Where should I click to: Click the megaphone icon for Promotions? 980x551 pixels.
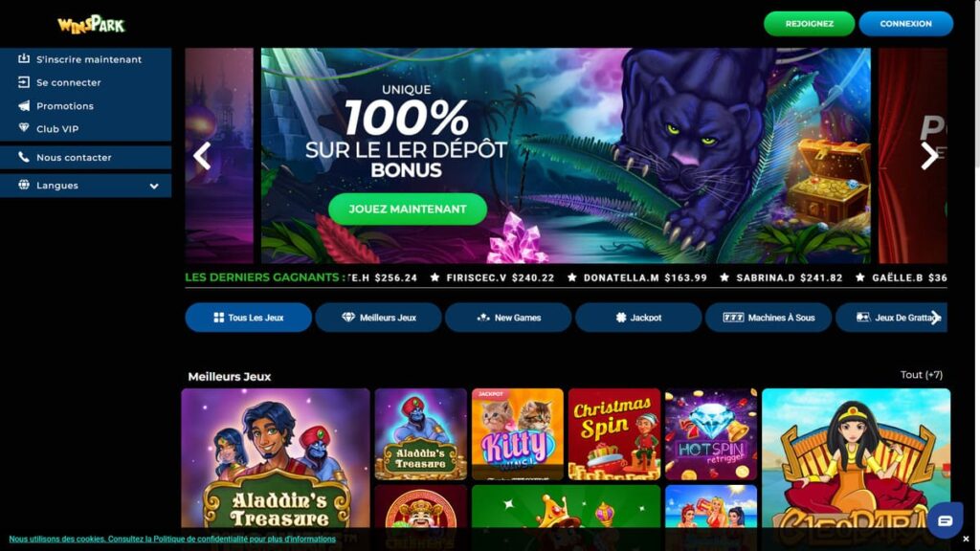tap(24, 105)
